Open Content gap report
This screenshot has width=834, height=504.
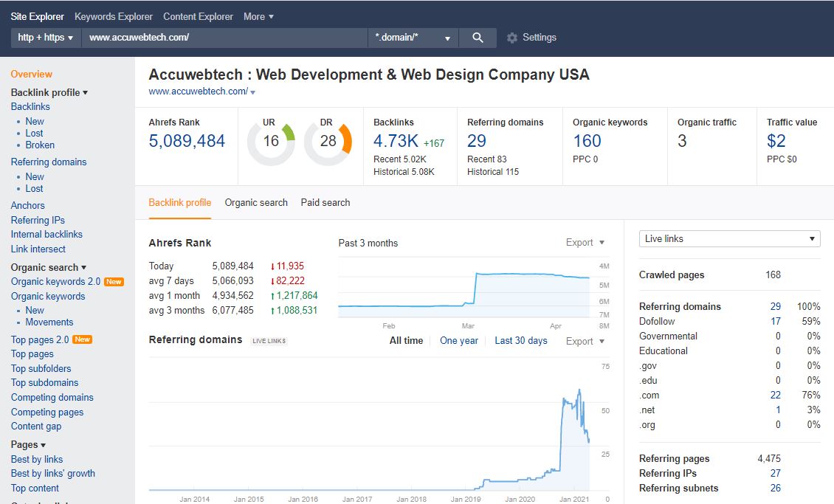click(36, 426)
